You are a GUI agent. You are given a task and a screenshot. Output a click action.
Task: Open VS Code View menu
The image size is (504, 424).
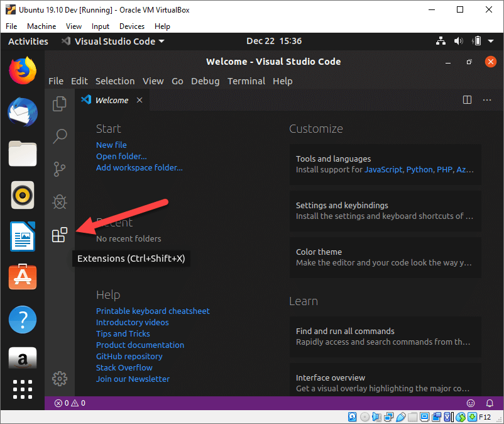coord(153,81)
